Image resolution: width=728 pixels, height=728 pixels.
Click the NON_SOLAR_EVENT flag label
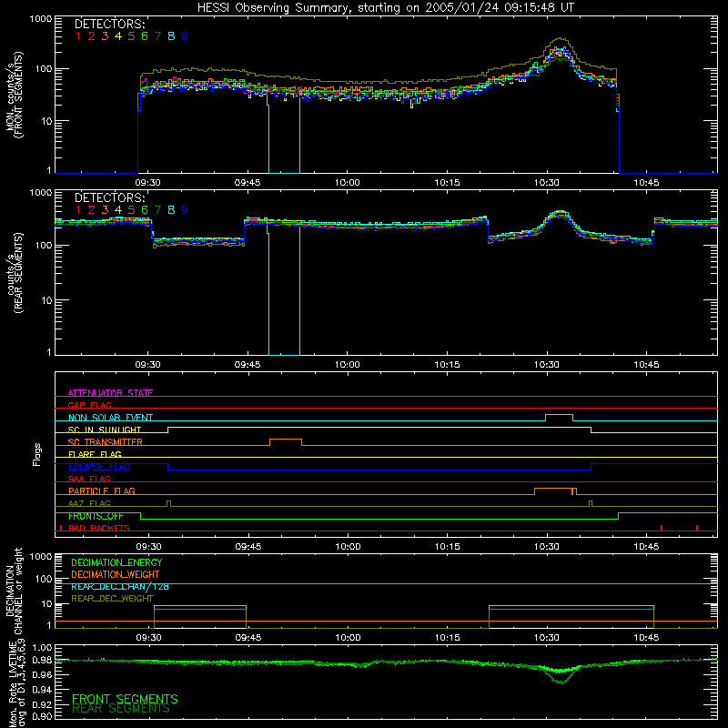110,418
